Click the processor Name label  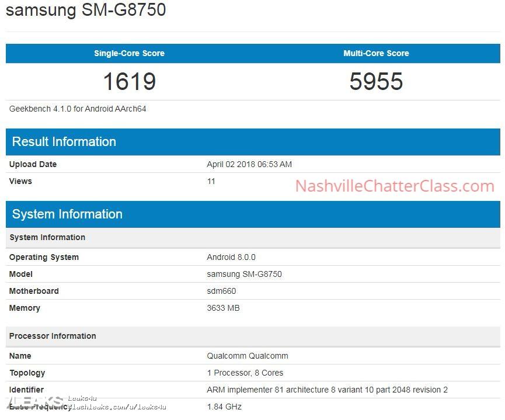click(x=20, y=356)
